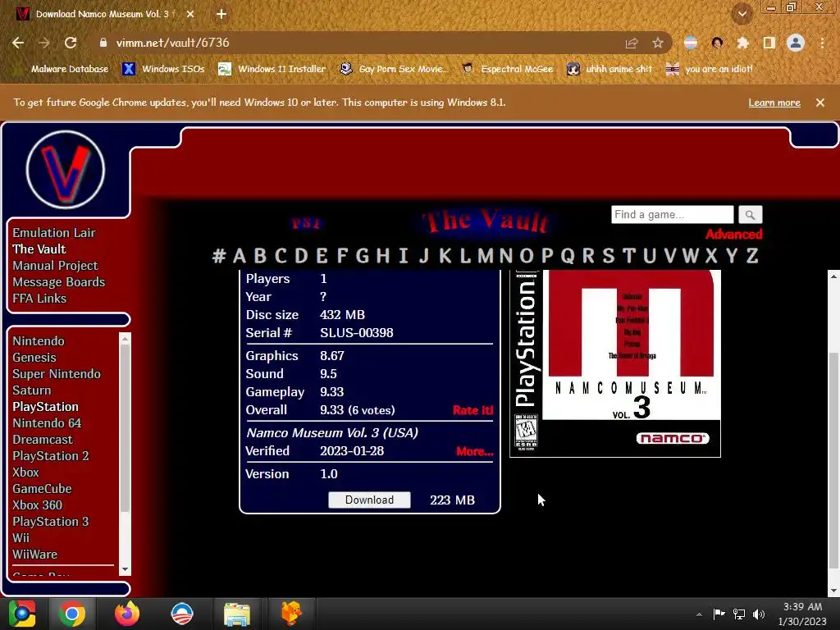
Task: Show hidden tray icons arrow
Action: point(699,614)
